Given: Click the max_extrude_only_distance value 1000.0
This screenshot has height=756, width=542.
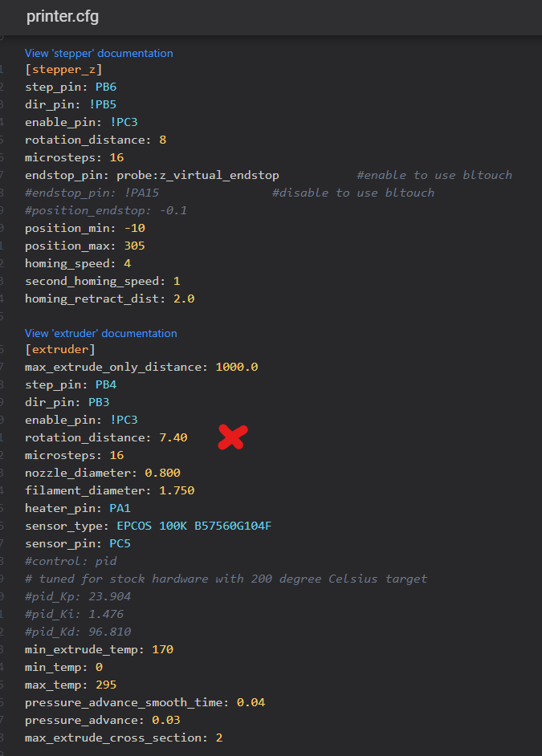Looking at the screenshot, I should pos(237,367).
